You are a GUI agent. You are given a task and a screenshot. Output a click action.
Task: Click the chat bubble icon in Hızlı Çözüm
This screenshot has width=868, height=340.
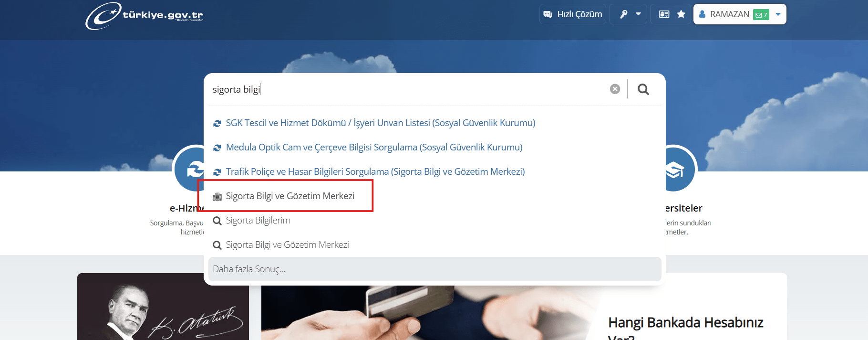[548, 15]
